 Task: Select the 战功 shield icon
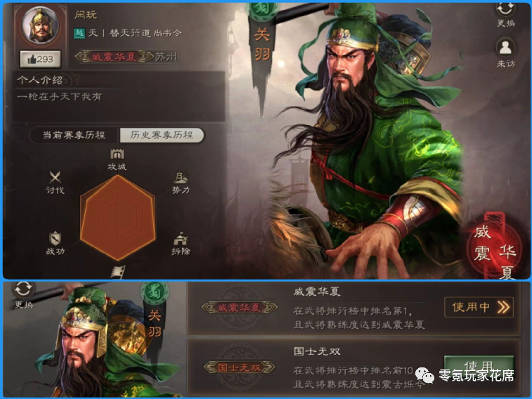55,238
